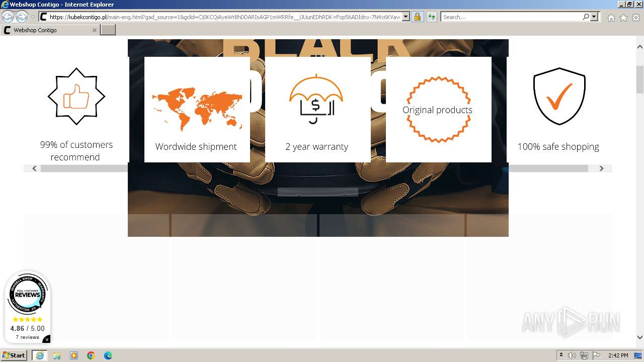The width and height of the screenshot is (644, 362).
Task: Click the Home icon in IE toolbar
Action: click(611, 18)
